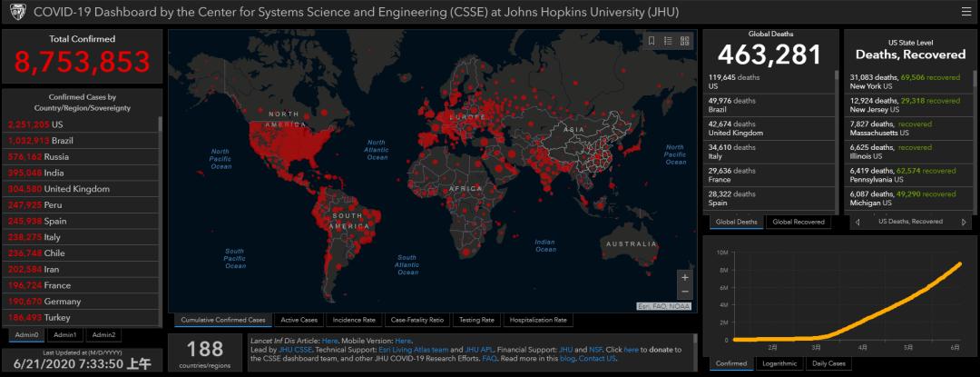The width and height of the screenshot is (980, 377).
Task: Click the donate here link
Action: [631, 350]
